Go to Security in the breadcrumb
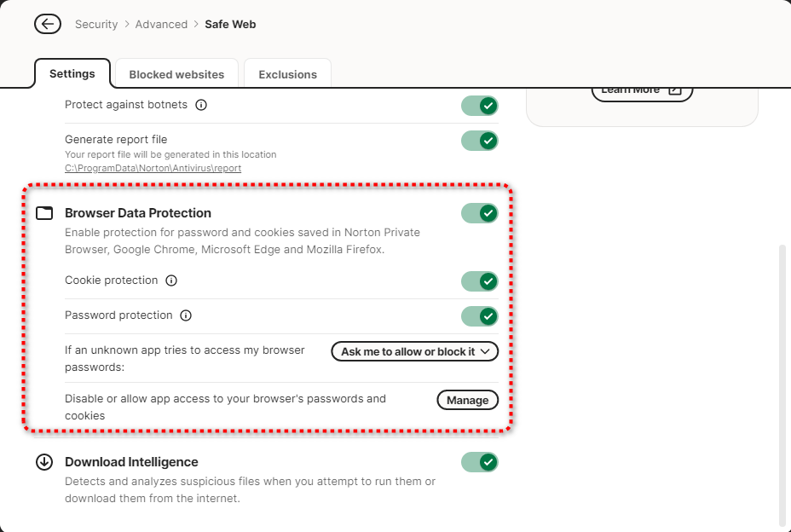Viewport: 791px width, 532px height. [x=96, y=24]
